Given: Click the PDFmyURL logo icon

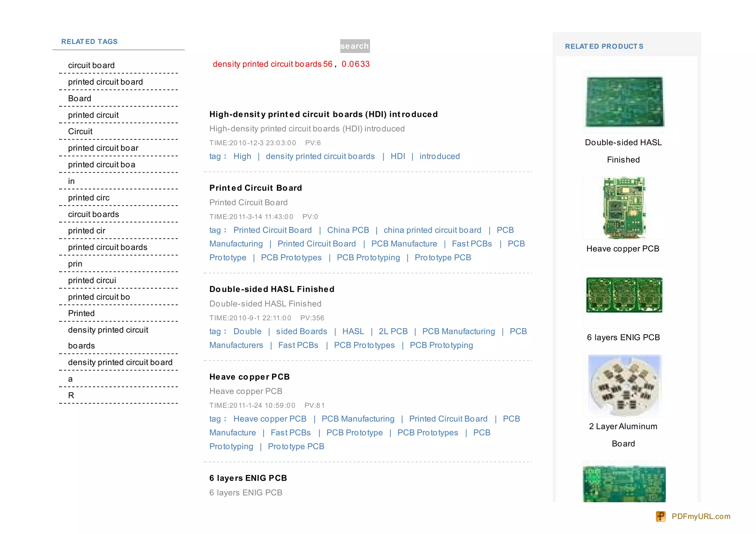Looking at the screenshot, I should [x=660, y=516].
